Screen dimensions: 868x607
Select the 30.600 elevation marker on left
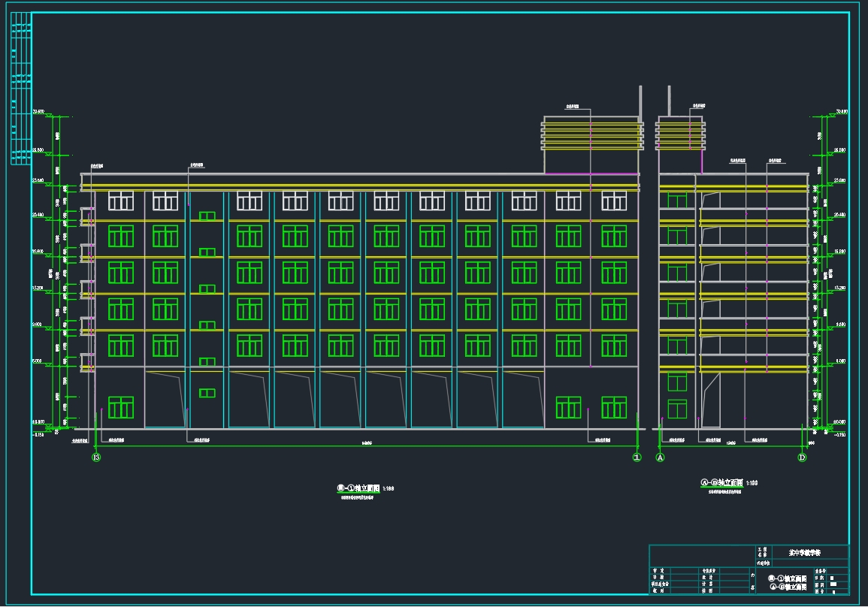(x=38, y=113)
